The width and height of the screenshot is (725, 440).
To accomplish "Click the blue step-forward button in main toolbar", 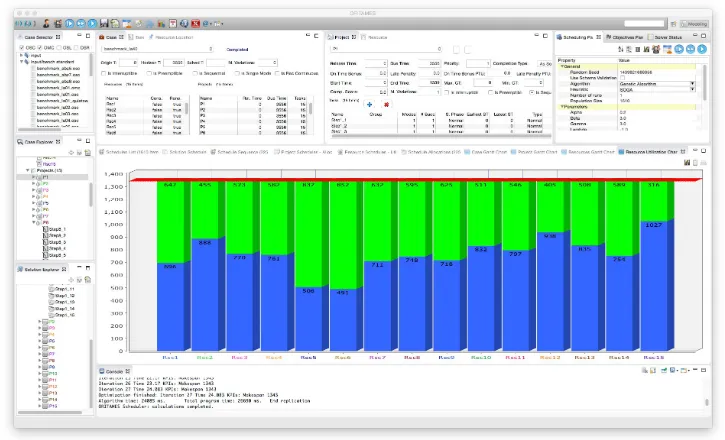I will [x=69, y=23].
